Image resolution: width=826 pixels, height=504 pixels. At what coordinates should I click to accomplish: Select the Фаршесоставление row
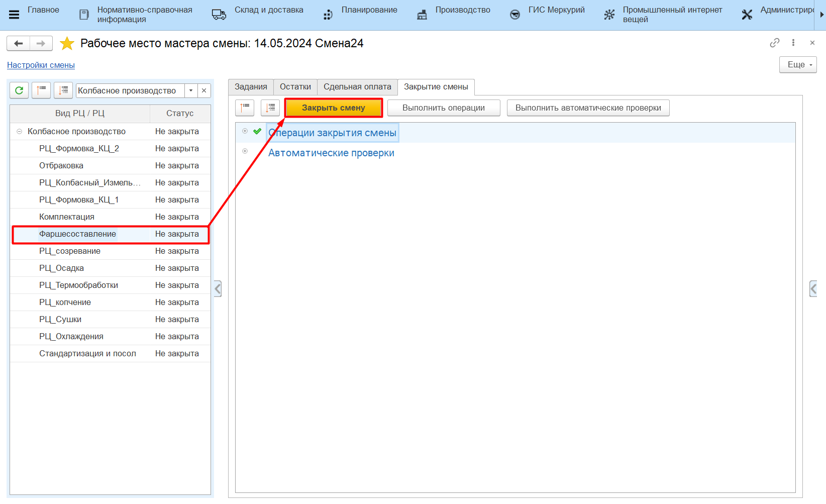78,234
